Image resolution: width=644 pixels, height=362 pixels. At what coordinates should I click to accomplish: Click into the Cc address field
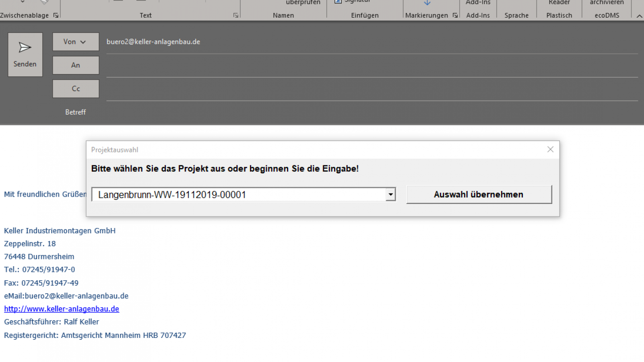click(x=370, y=89)
